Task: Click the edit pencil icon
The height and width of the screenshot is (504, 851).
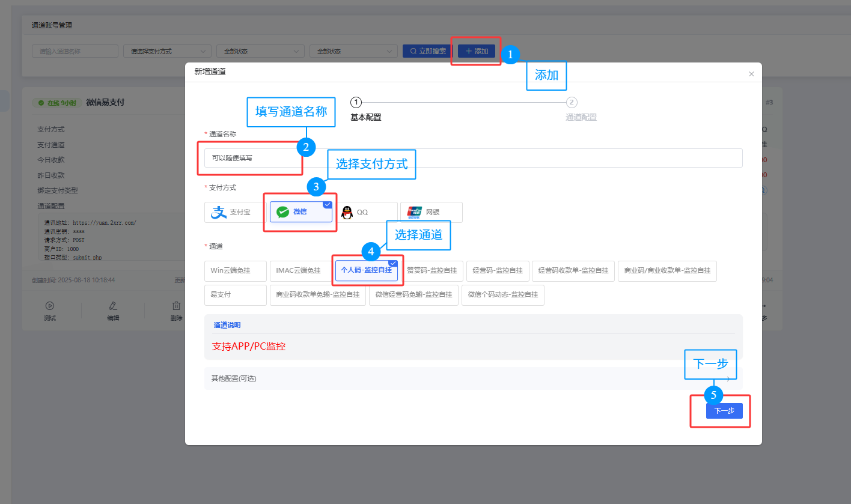Action: point(113,306)
